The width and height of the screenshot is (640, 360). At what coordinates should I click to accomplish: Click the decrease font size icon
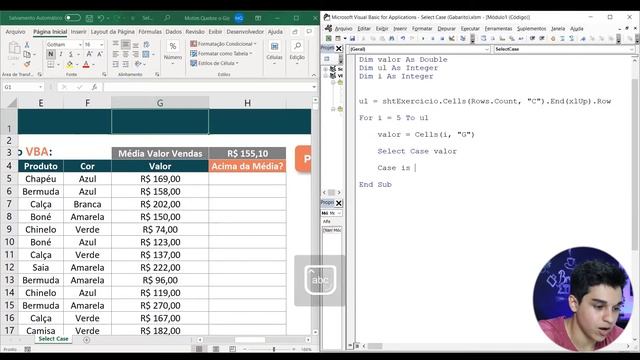point(99,54)
